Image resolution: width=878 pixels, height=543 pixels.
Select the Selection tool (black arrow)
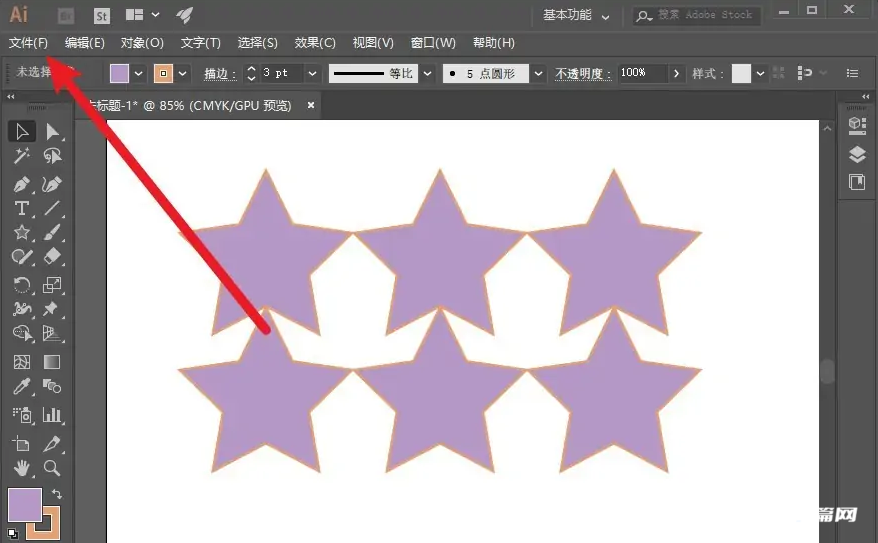22,132
